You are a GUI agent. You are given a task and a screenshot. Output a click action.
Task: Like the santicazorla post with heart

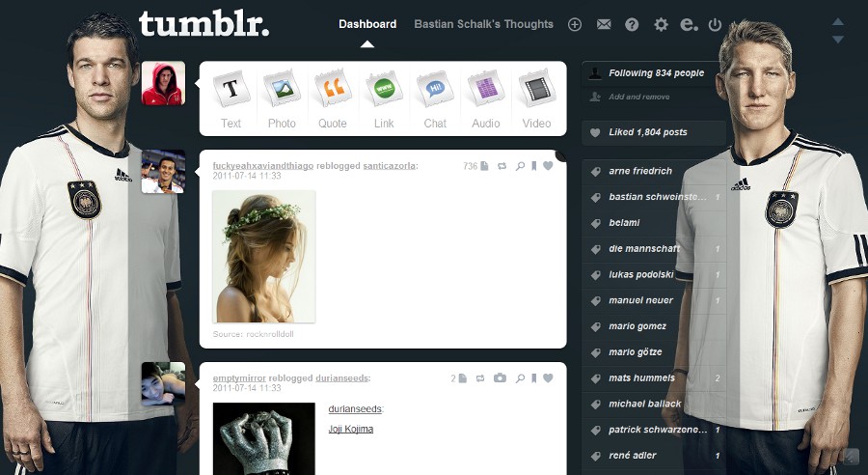click(x=548, y=166)
